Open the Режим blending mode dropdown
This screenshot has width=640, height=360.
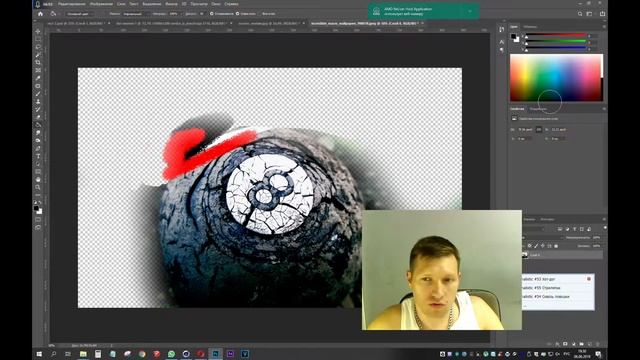135,13
